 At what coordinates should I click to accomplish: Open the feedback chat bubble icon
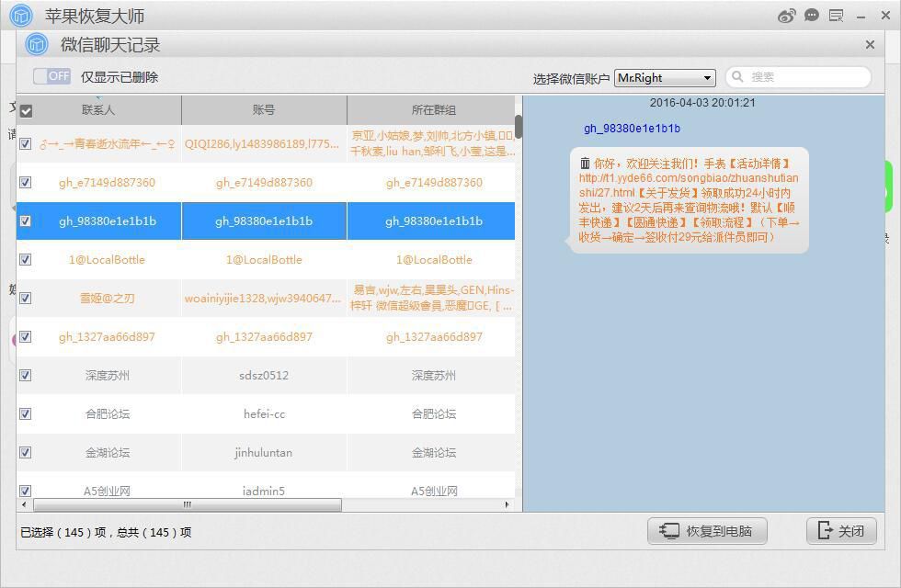tap(810, 16)
